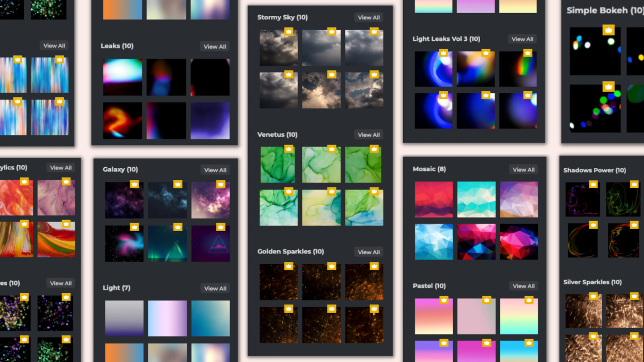Click crown badge on purple nebula Galaxy thumbnail
644x362 pixels.
pyautogui.click(x=134, y=184)
